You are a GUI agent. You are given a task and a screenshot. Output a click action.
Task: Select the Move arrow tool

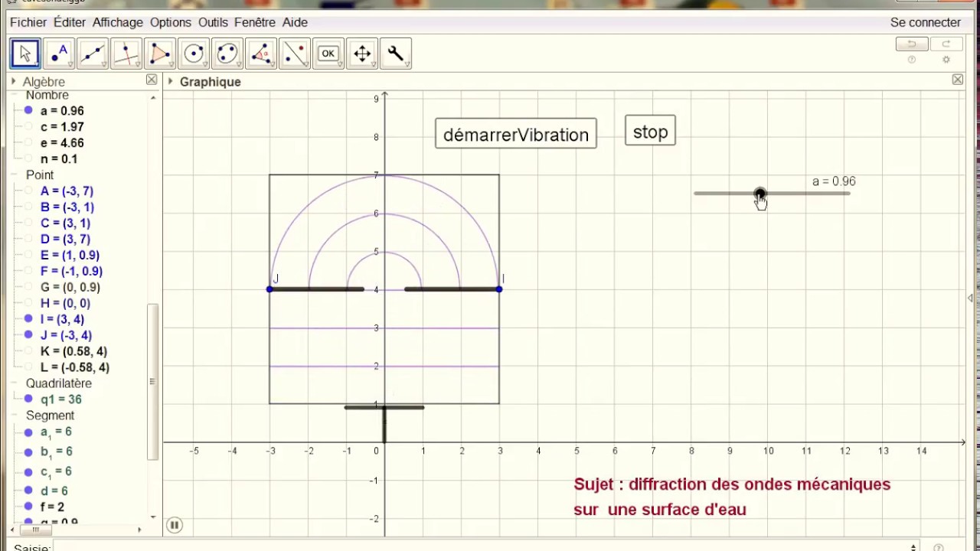pos(25,54)
